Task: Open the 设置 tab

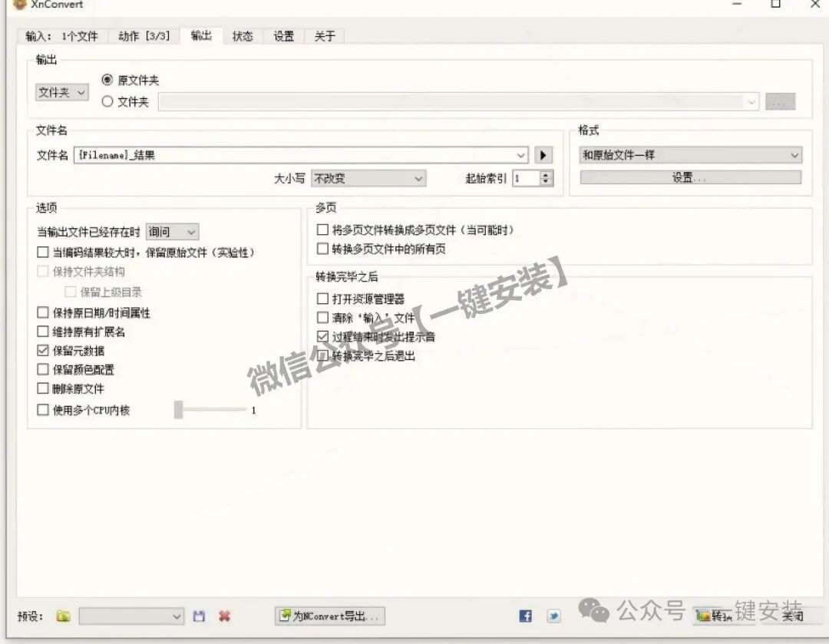Action: tap(284, 36)
